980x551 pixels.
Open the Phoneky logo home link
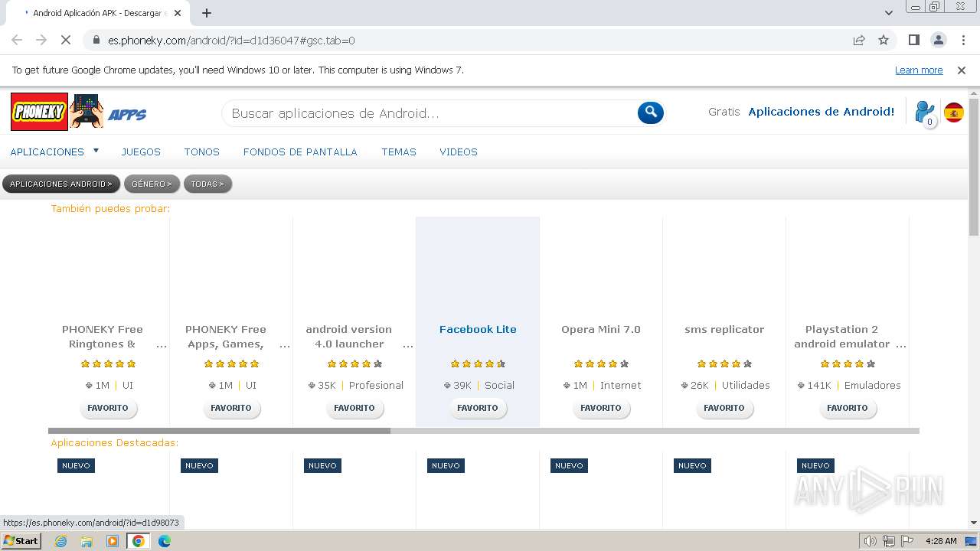[39, 112]
